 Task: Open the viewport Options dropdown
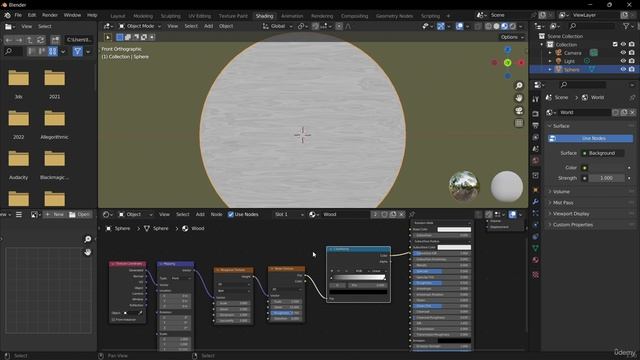pyautogui.click(x=512, y=37)
